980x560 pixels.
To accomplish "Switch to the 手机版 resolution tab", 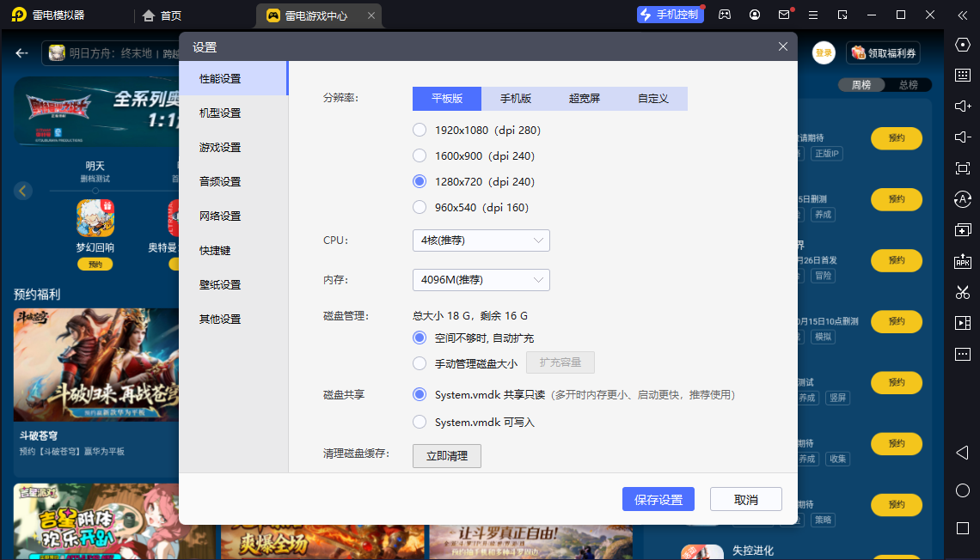I will (516, 99).
